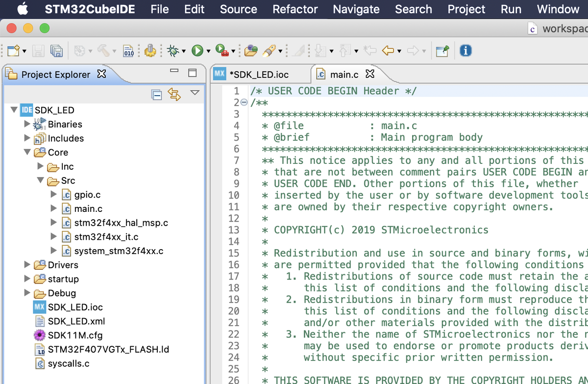Expand the Drivers folder
Viewport: 588px width, 384px height.
click(x=27, y=265)
